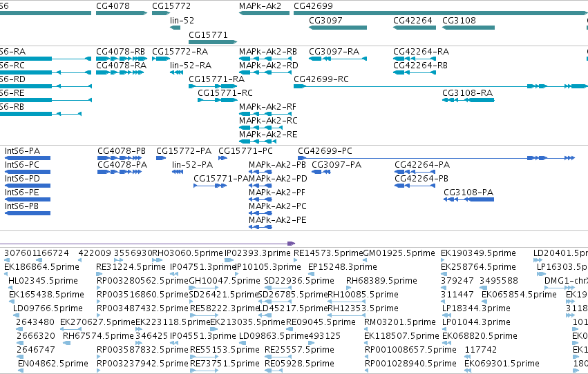Click protein lin-52-PA
This screenshot has width=588, height=374.
[178, 172]
